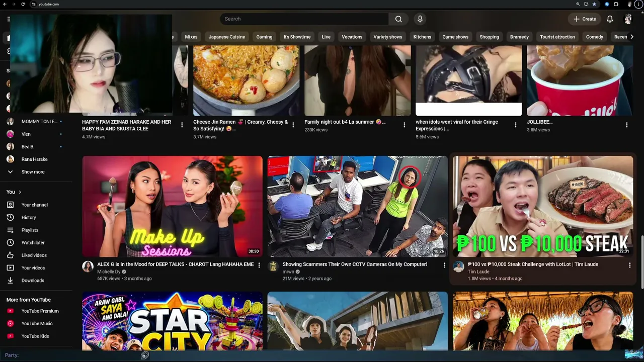Open Vien subscription channel

click(35, 134)
